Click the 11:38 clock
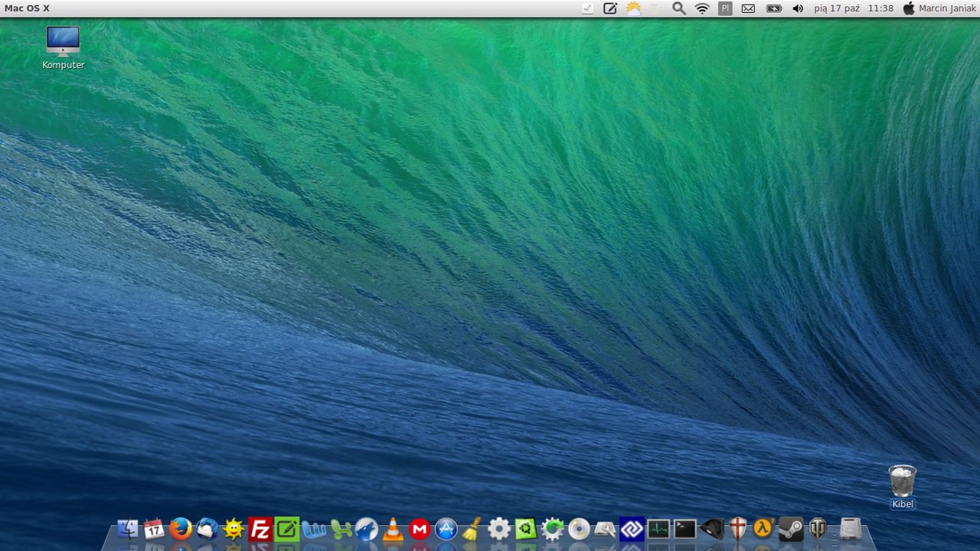Screen dimensions: 980x551 pyautogui.click(x=881, y=8)
